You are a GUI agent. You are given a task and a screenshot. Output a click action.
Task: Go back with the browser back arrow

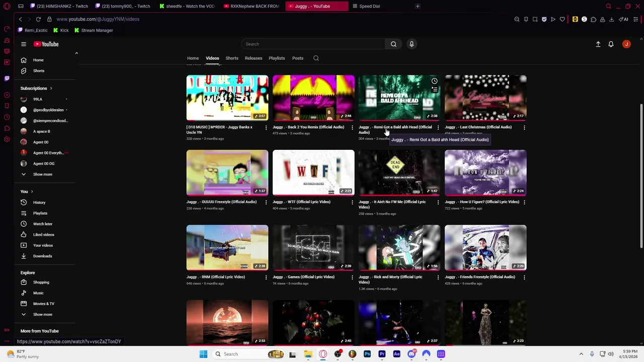point(20,19)
